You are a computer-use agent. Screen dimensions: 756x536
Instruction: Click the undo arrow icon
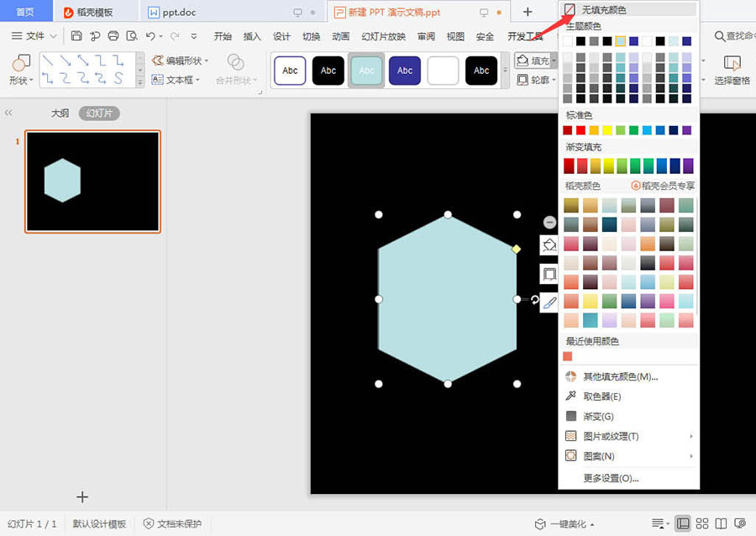coord(150,36)
